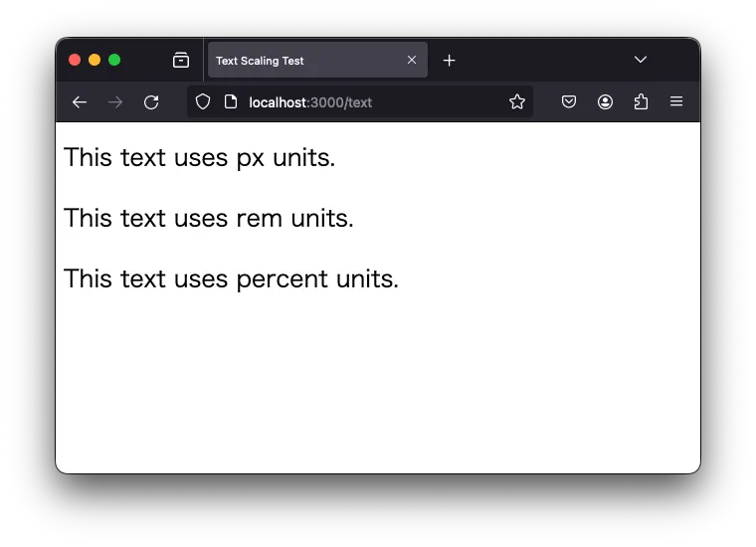Click the forward navigation arrow
This screenshot has width=756, height=547.
(115, 102)
